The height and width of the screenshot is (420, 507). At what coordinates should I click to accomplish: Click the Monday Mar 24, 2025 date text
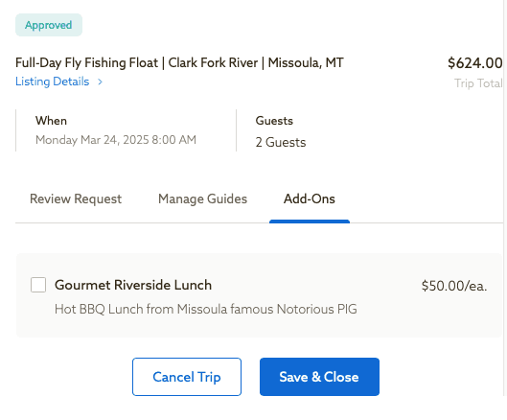point(116,140)
